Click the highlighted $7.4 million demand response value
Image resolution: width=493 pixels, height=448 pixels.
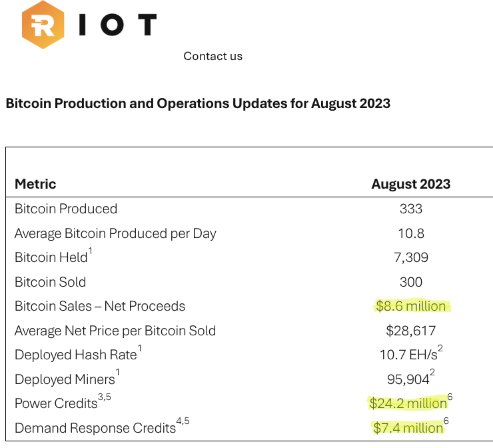click(408, 428)
